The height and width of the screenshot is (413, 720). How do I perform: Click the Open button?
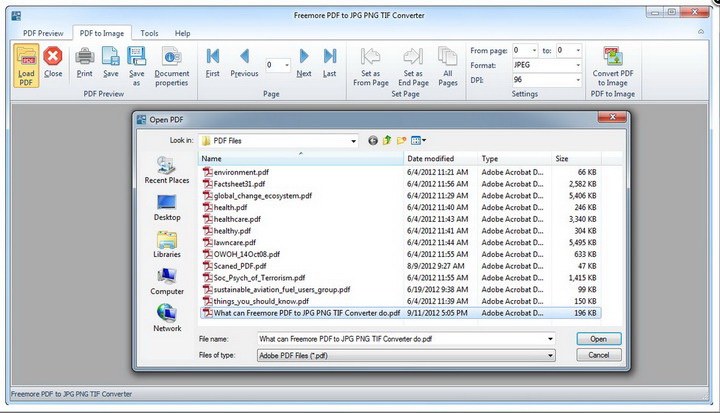[599, 339]
